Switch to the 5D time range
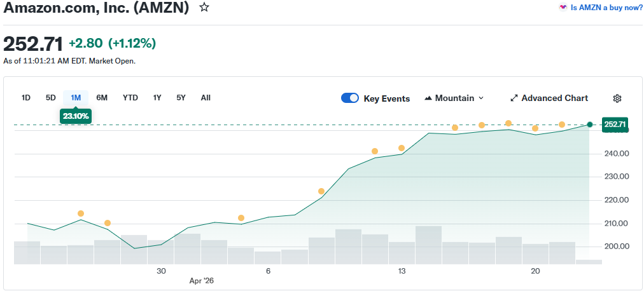Screen dimensions: 644x291 point(51,98)
